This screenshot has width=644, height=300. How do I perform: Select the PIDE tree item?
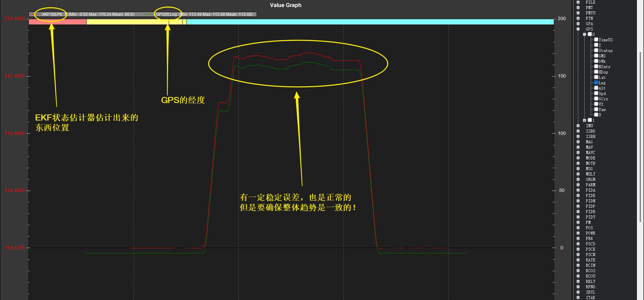[x=590, y=196]
